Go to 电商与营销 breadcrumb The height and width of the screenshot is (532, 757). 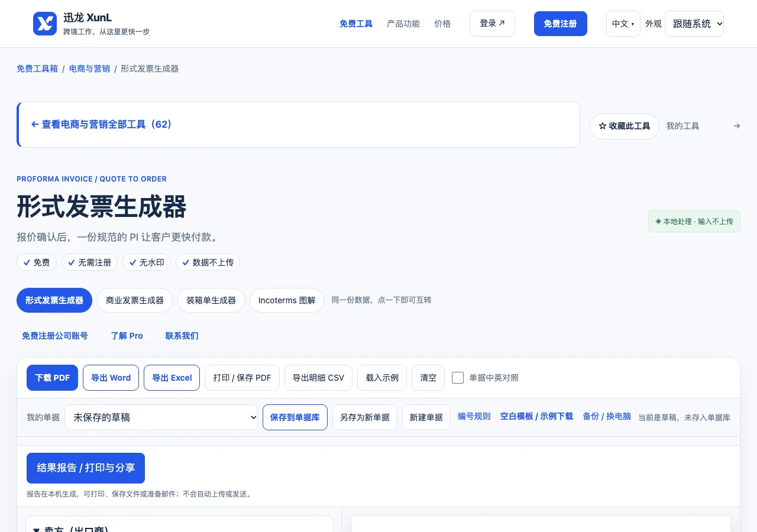[89, 69]
